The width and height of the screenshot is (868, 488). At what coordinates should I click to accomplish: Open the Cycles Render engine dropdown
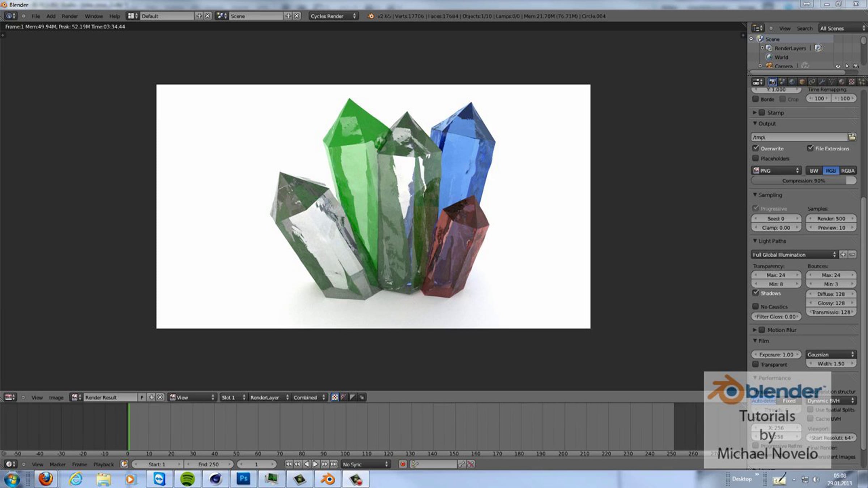point(333,16)
